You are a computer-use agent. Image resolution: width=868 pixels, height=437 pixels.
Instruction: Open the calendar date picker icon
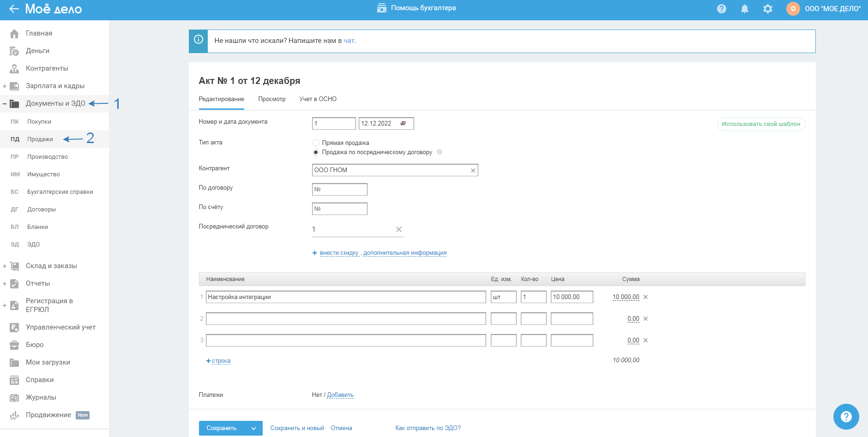tap(403, 123)
